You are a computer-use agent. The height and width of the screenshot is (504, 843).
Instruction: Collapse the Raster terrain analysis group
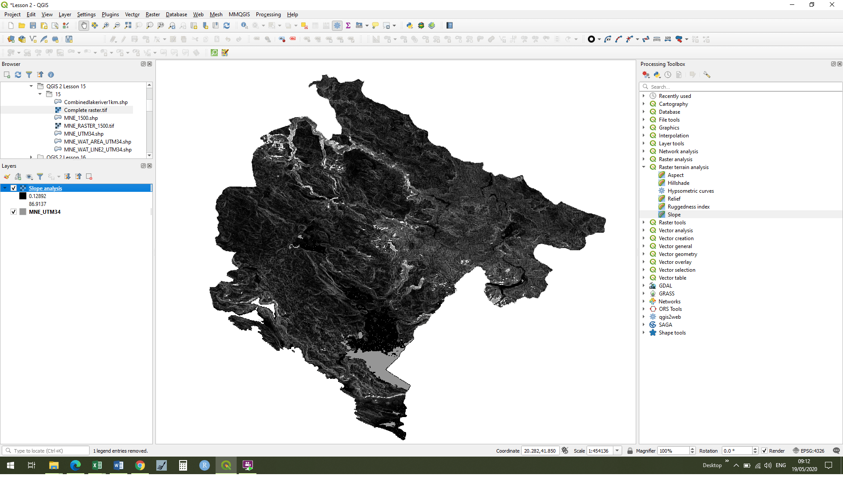coord(644,167)
